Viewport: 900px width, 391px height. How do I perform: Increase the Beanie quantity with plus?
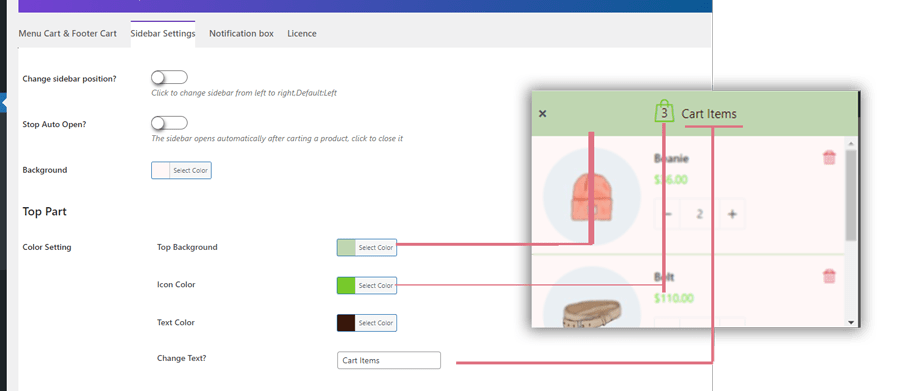click(x=732, y=214)
